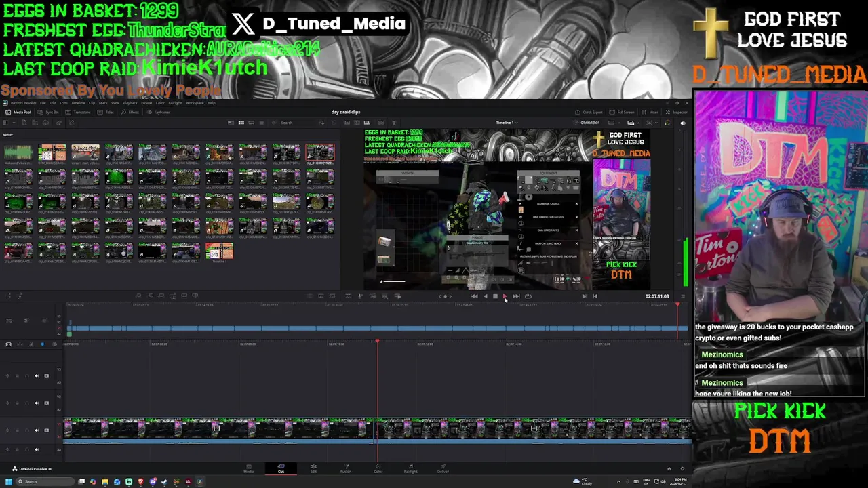Open the timeline resolution dropdown in viewer
This screenshot has height=488, width=868.
[614, 123]
